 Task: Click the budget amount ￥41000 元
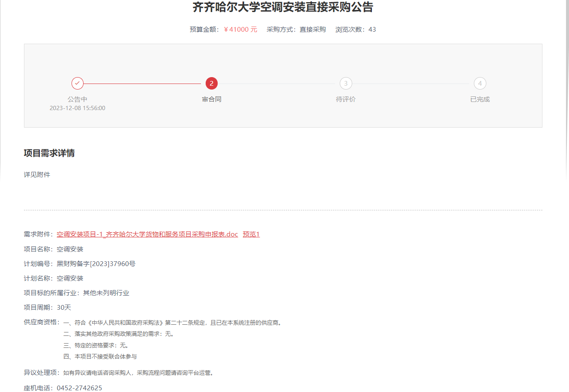[x=240, y=30]
